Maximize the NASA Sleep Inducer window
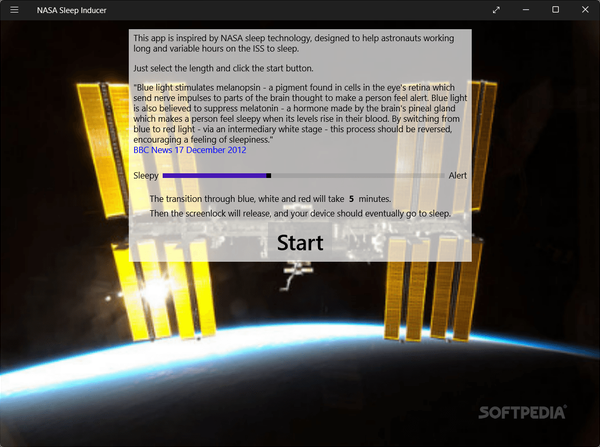Viewport: 600px width, 447px height. tap(555, 10)
